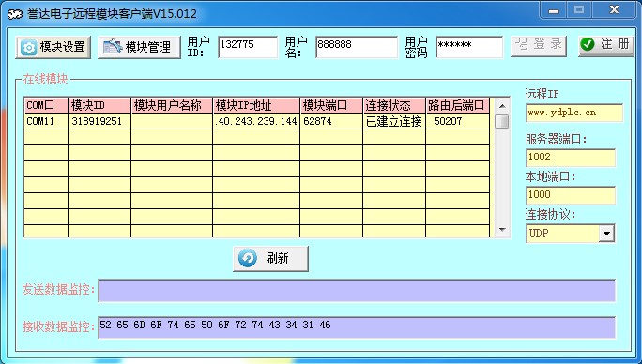Select the port cell 62874

pyautogui.click(x=331, y=121)
